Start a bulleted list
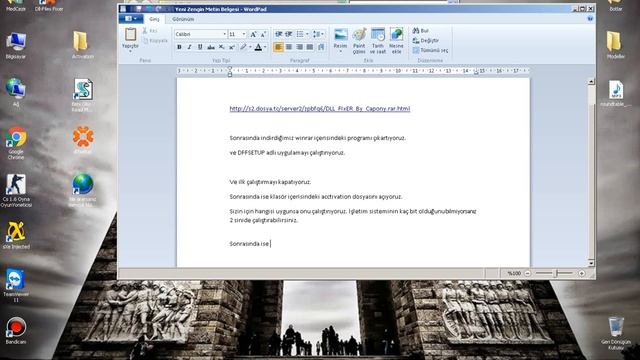Viewport: 640px width, 360px height. (300, 34)
